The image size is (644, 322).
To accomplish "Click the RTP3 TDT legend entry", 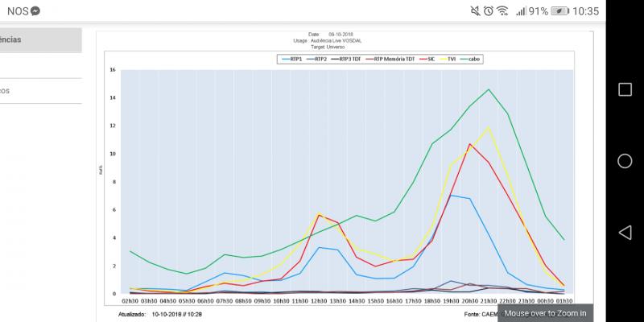I will coord(345,59).
